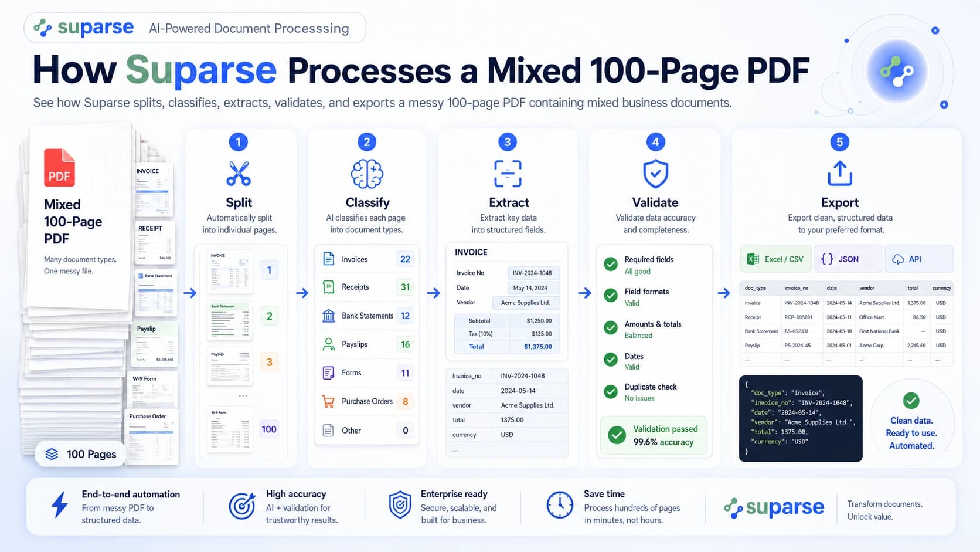
Task: Click the Payslips person icon
Action: 329,344
